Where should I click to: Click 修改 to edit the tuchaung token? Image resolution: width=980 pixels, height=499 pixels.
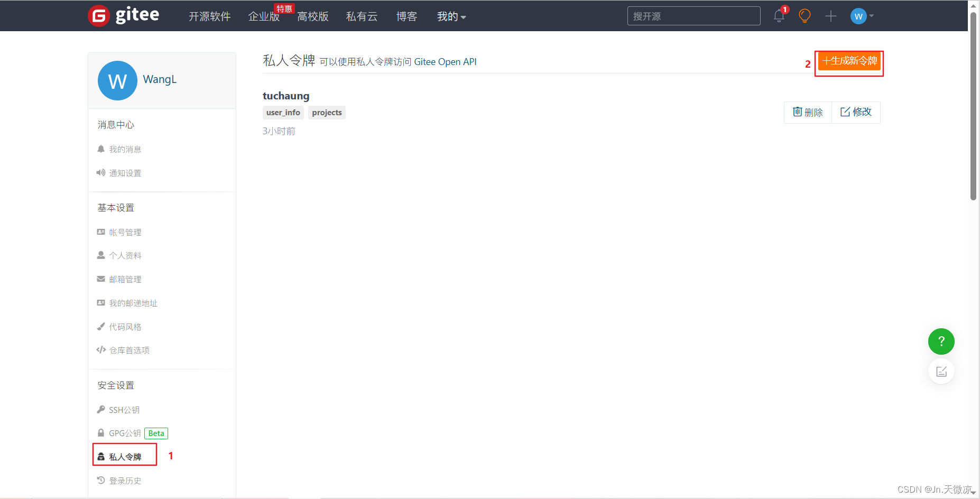tap(856, 112)
